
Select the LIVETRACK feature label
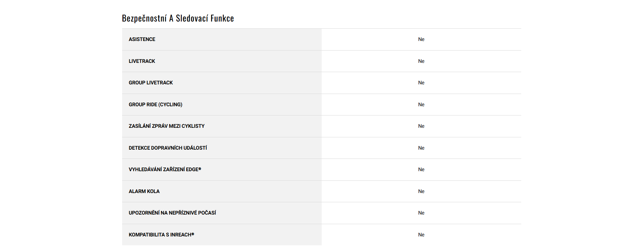click(x=142, y=61)
